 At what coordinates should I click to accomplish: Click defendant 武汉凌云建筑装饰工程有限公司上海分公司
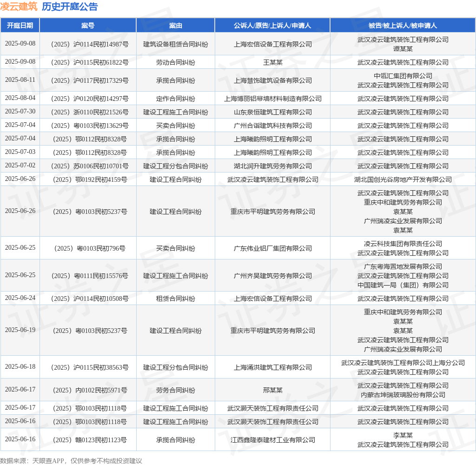[403, 363]
